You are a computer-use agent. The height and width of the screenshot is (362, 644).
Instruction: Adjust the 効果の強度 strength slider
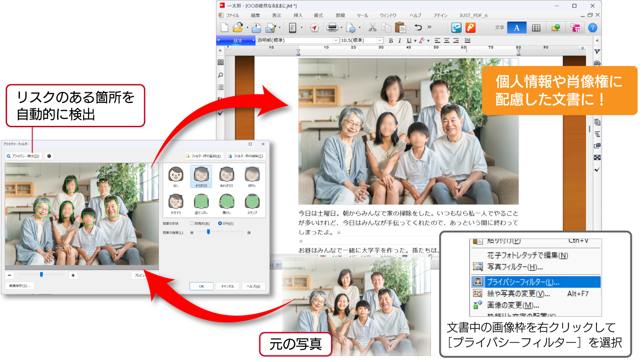(x=208, y=232)
